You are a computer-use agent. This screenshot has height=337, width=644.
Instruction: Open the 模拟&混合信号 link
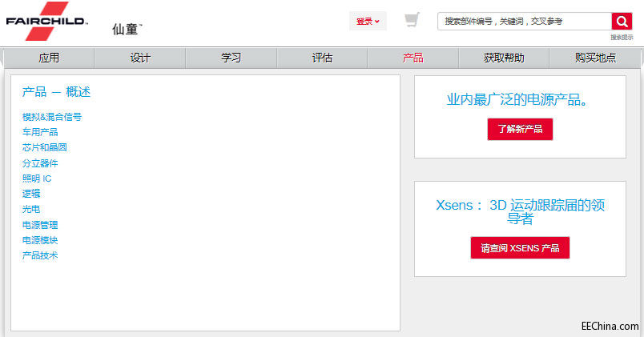pyautogui.click(x=52, y=117)
